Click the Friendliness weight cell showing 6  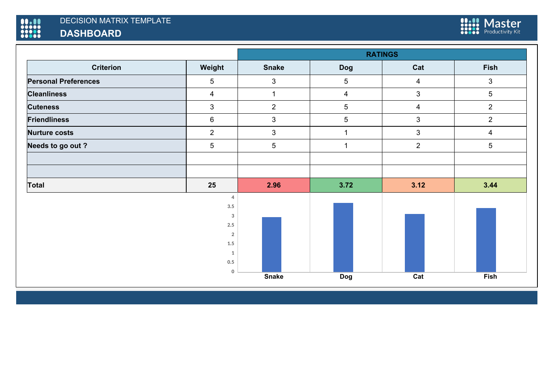click(x=212, y=120)
